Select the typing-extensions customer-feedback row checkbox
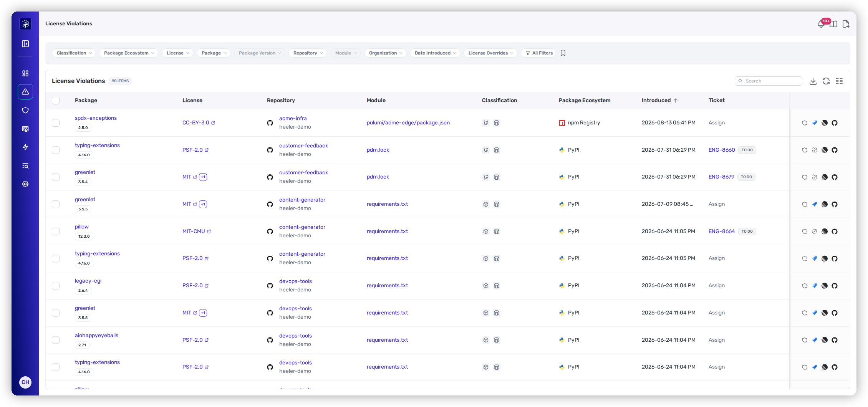 56,150
